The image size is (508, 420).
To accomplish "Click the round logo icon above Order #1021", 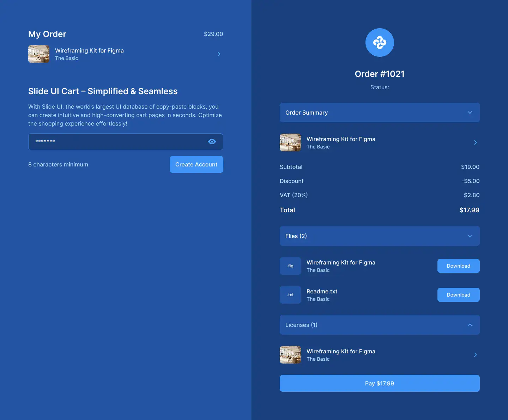I will click(380, 42).
